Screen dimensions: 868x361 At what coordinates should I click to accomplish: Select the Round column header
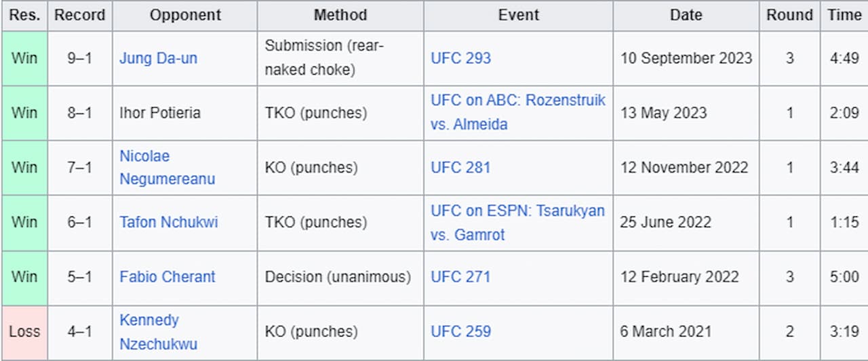(x=790, y=16)
